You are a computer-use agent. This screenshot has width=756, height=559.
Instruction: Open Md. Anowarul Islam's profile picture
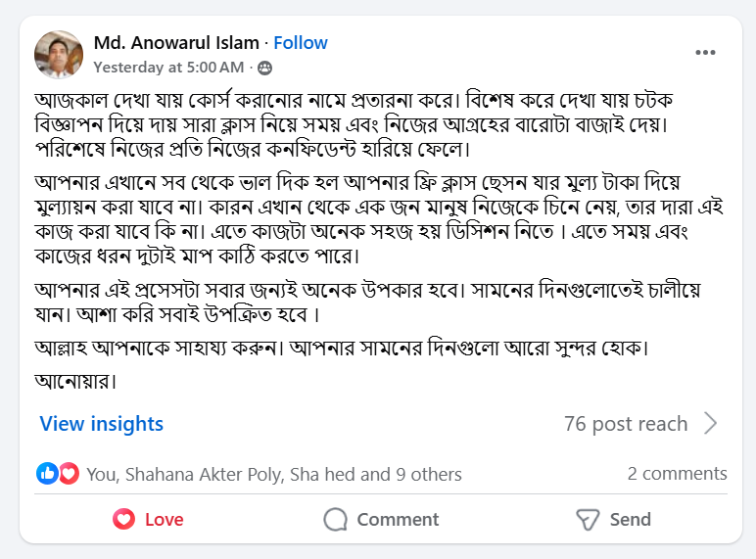59,54
